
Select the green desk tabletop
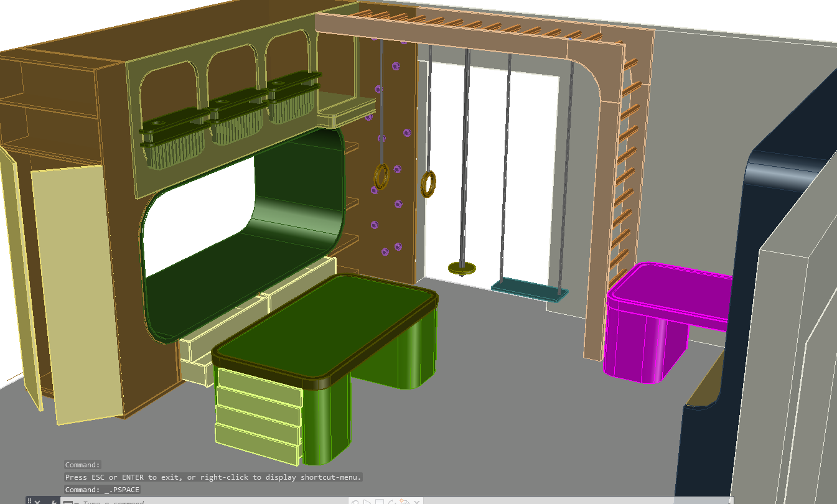tap(324, 324)
